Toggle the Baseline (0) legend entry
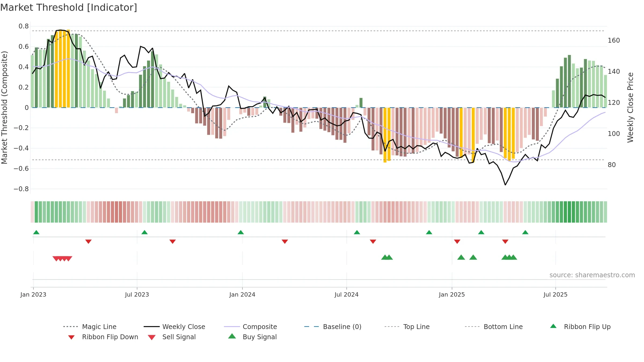This screenshot has height=362, width=644. (x=333, y=327)
